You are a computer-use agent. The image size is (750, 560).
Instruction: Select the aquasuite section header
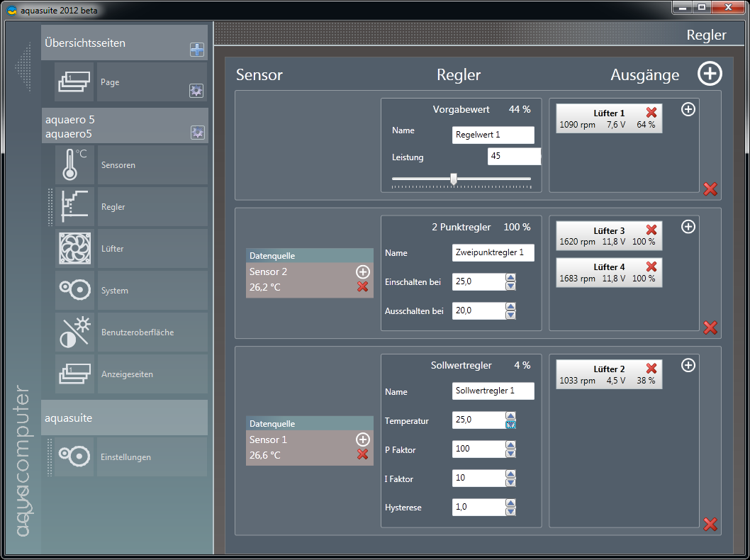pos(124,418)
